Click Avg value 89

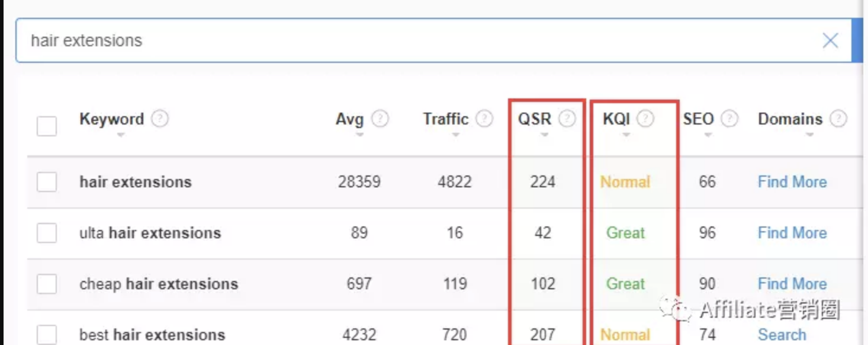pyautogui.click(x=359, y=233)
